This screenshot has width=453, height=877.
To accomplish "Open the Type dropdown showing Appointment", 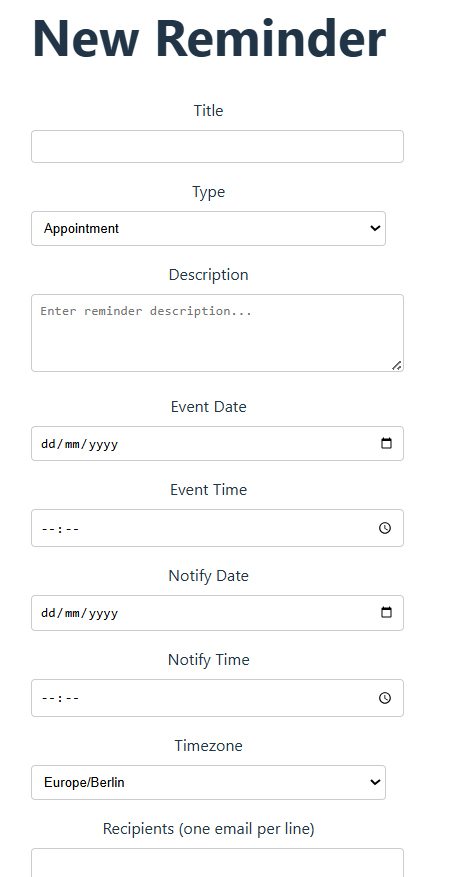I will point(208,228).
